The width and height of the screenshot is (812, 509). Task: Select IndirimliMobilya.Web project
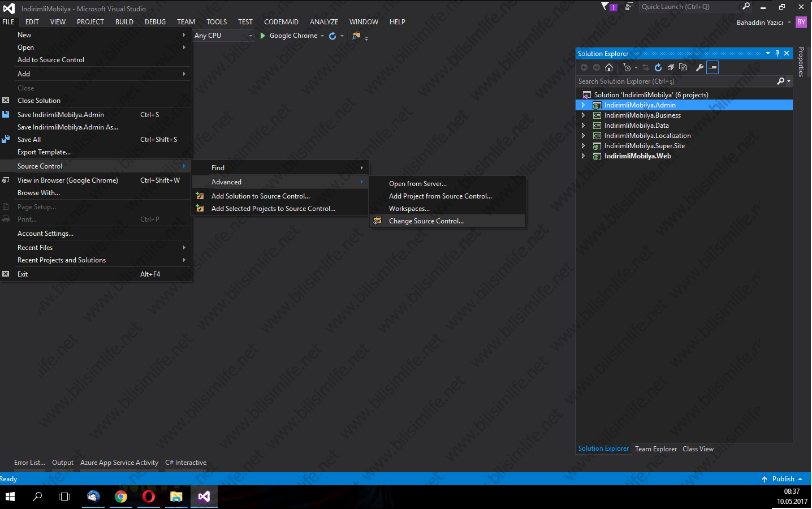637,156
